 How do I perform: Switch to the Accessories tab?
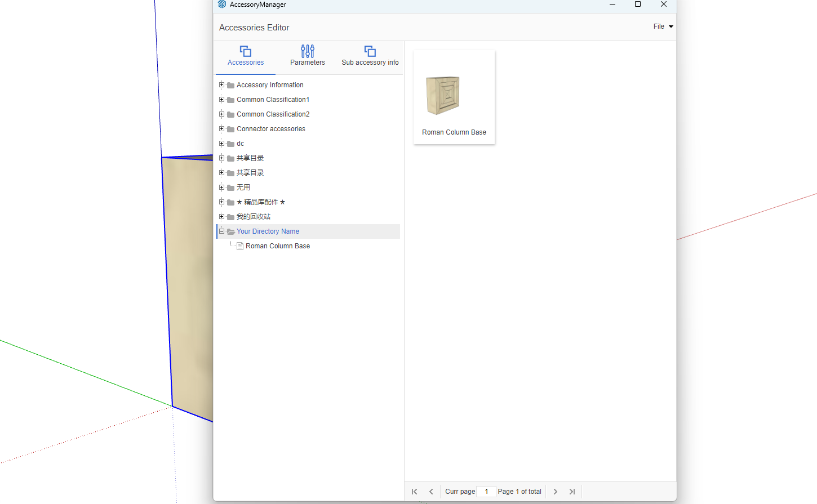point(246,56)
